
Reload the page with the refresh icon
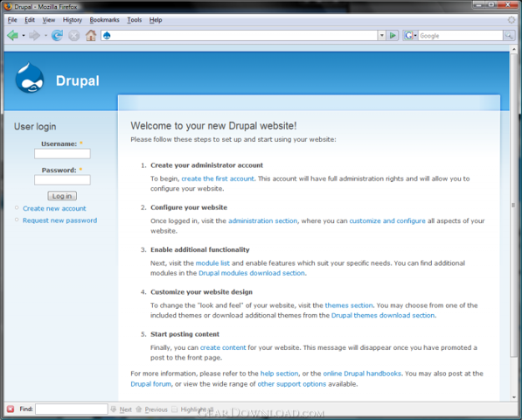(x=57, y=35)
